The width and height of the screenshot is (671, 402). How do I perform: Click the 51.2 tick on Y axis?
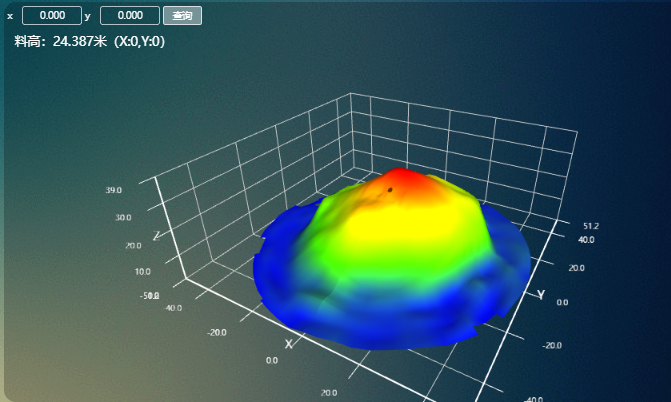[590, 226]
